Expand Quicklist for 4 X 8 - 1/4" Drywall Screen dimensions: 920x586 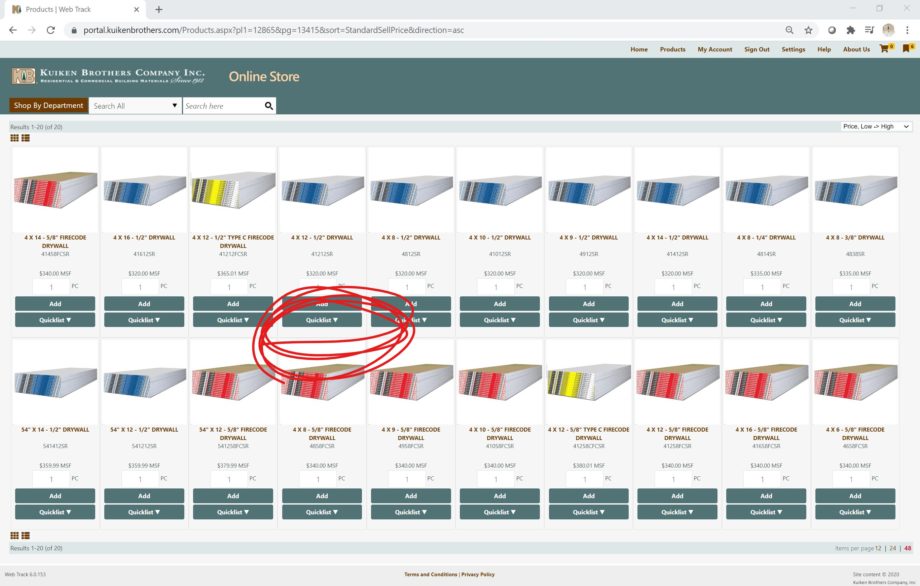click(766, 320)
